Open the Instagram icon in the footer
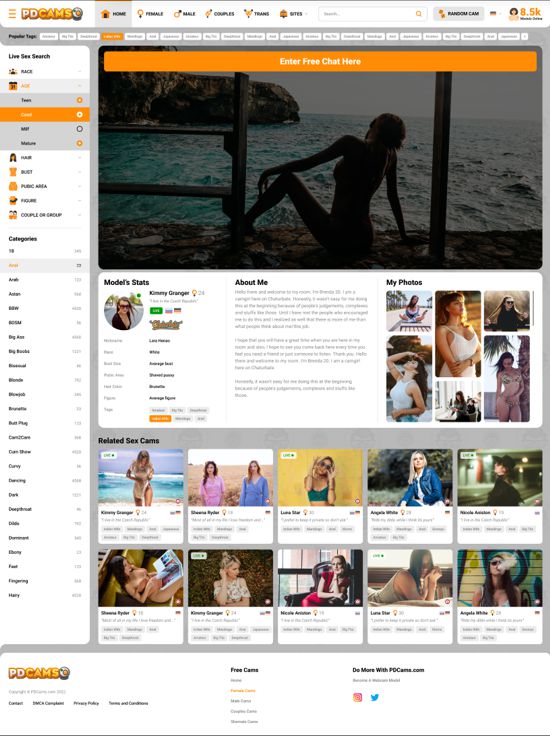 (357, 697)
